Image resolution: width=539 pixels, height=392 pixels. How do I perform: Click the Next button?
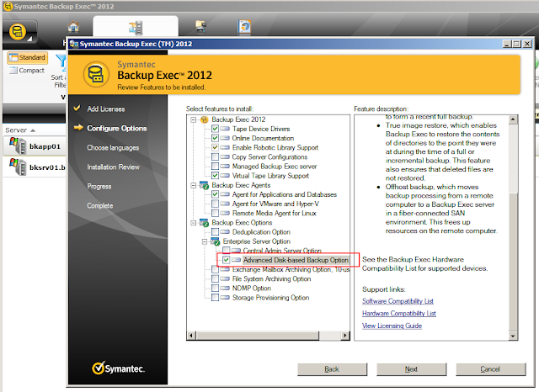click(x=412, y=369)
